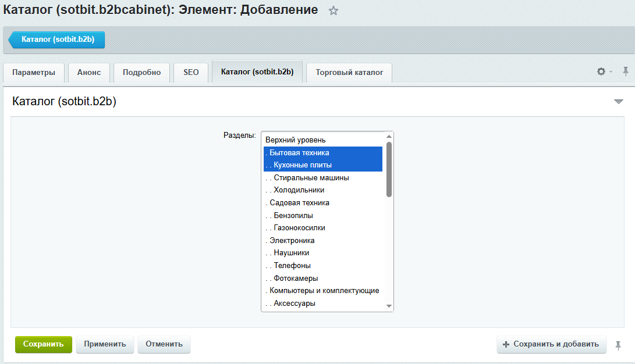Switch to the SEO tab
The width and height of the screenshot is (635, 364).
[191, 73]
